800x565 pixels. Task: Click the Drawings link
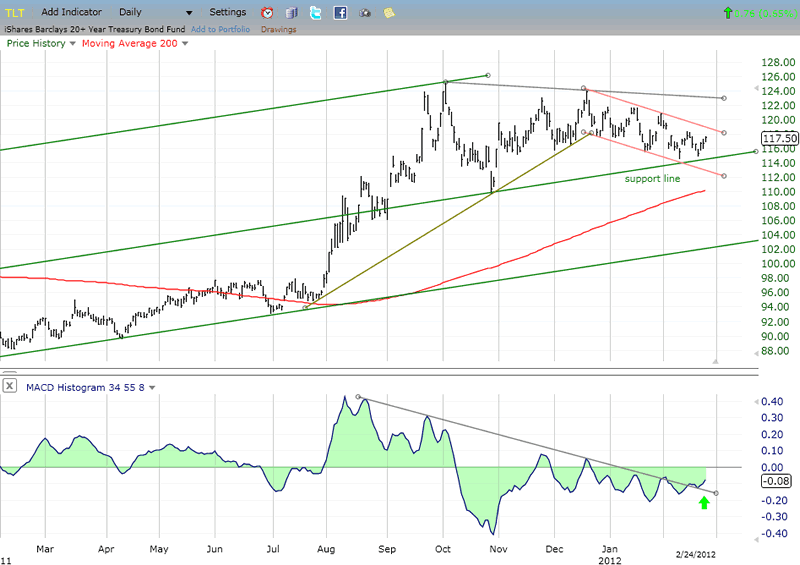click(x=278, y=29)
